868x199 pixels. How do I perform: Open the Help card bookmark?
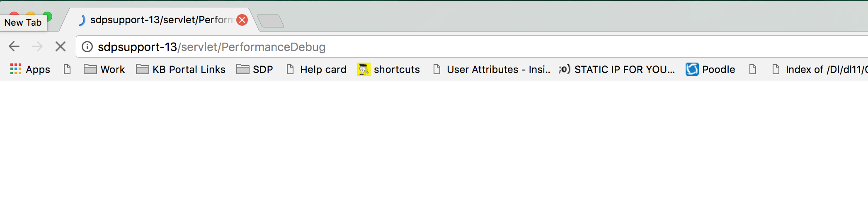[316, 69]
